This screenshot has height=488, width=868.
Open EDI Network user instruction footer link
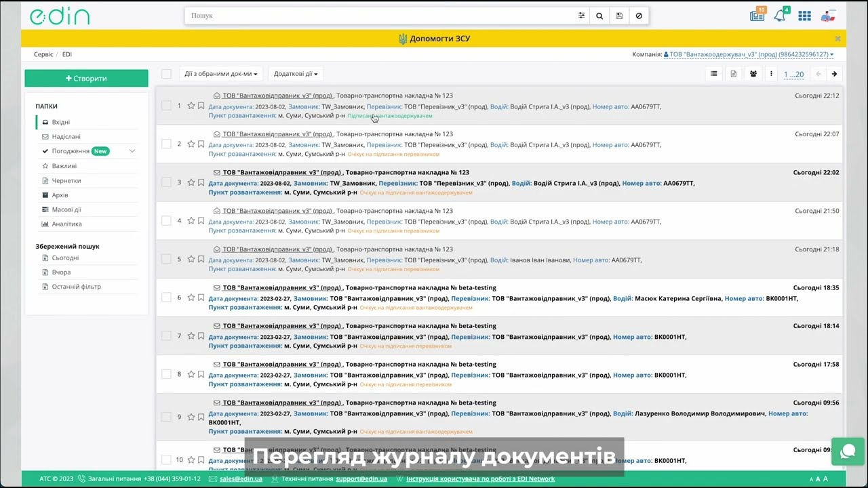coord(480,479)
